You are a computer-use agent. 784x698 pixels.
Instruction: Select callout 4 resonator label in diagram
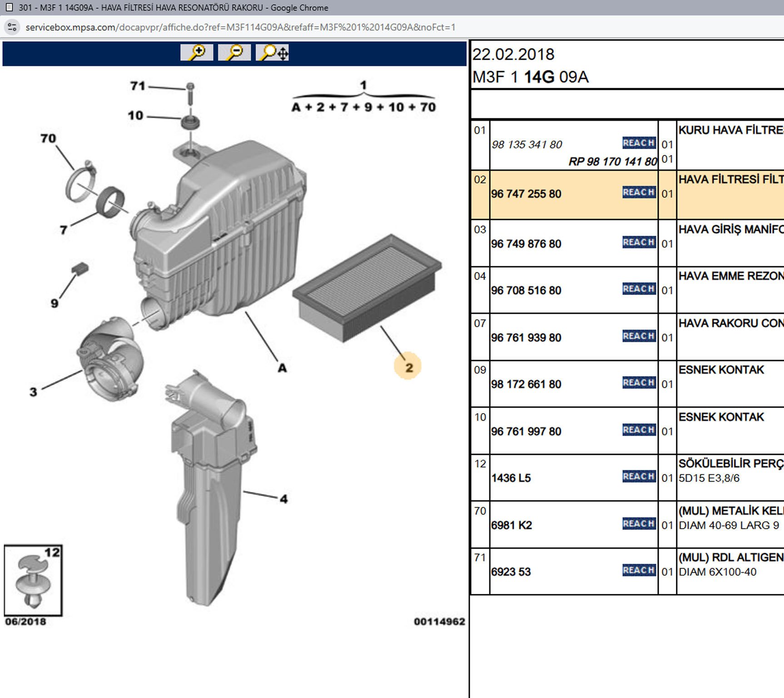point(283,499)
